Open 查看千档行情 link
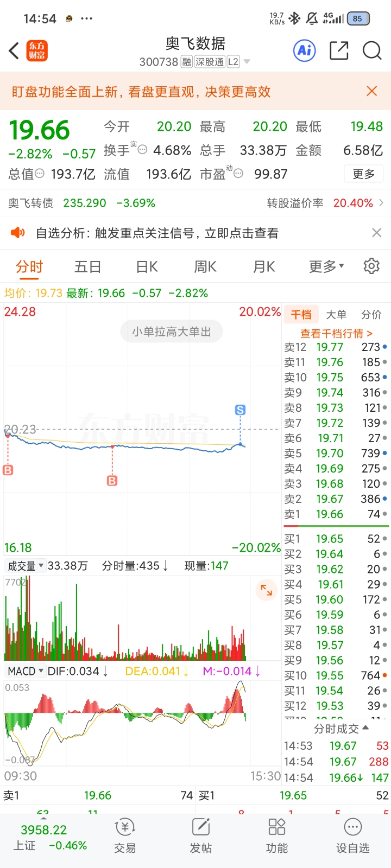The height and width of the screenshot is (868, 391). [336, 333]
